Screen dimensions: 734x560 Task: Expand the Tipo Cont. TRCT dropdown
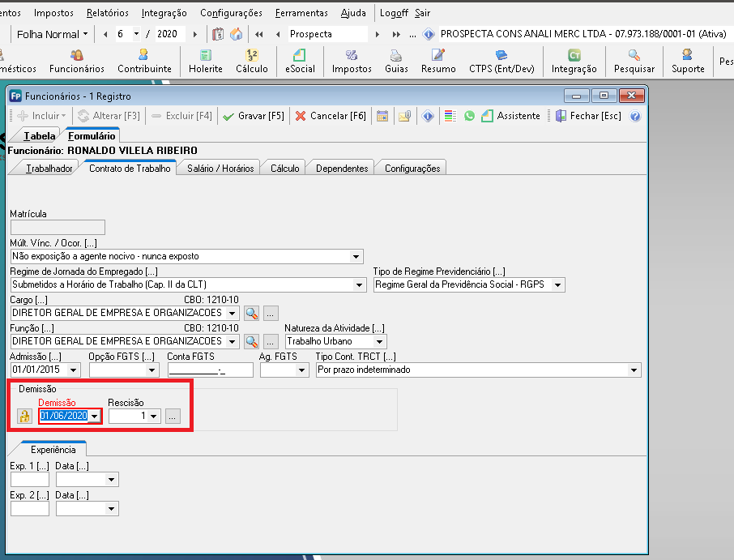[x=634, y=370]
